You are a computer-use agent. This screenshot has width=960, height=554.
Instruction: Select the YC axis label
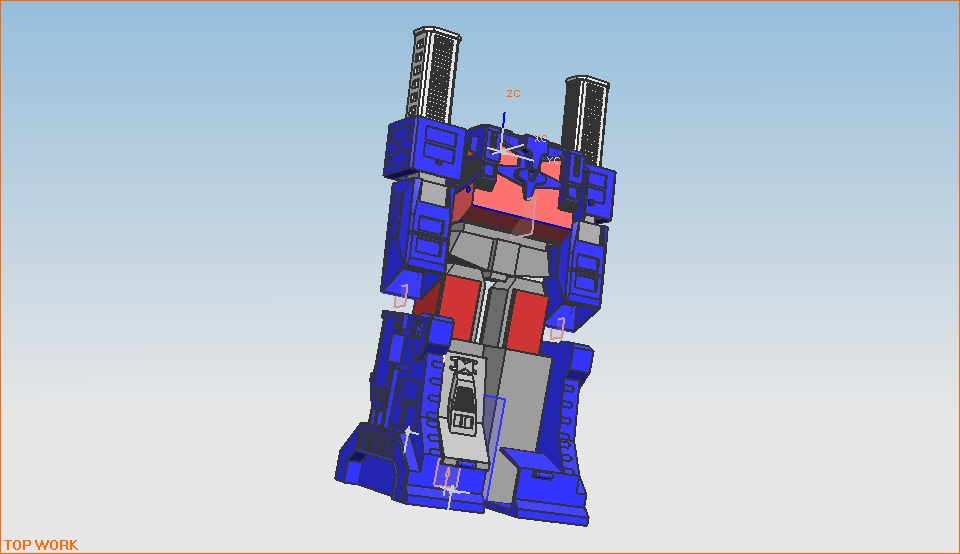point(552,159)
